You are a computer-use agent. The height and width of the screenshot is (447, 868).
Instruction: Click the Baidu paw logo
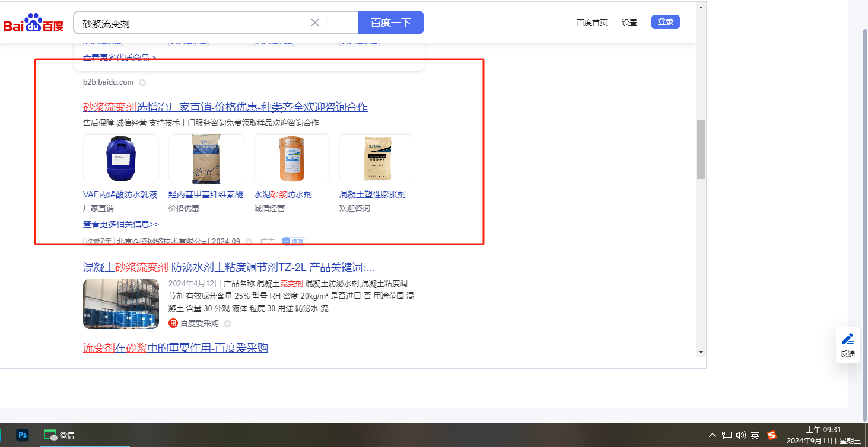click(33, 23)
